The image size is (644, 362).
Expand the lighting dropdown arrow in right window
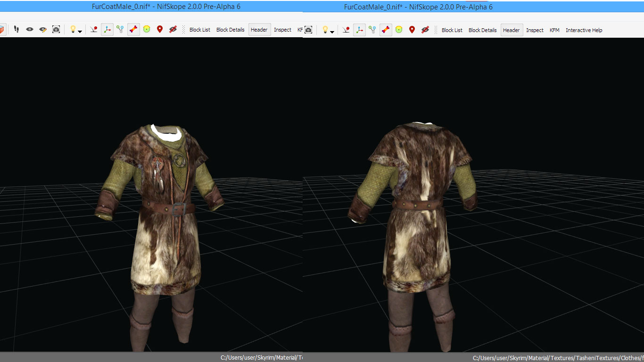332,32
